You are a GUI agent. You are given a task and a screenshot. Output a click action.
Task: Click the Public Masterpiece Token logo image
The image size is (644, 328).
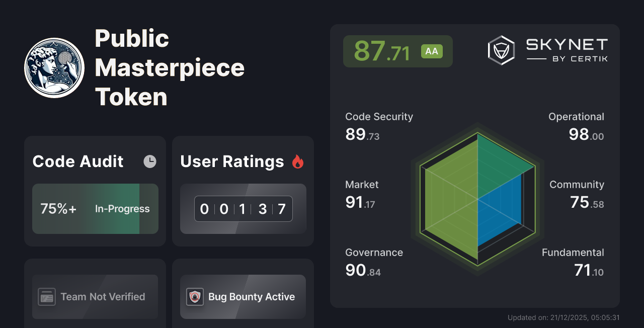click(x=54, y=67)
